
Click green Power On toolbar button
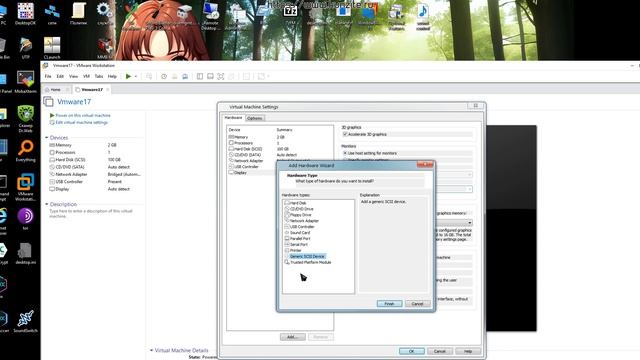(128, 76)
